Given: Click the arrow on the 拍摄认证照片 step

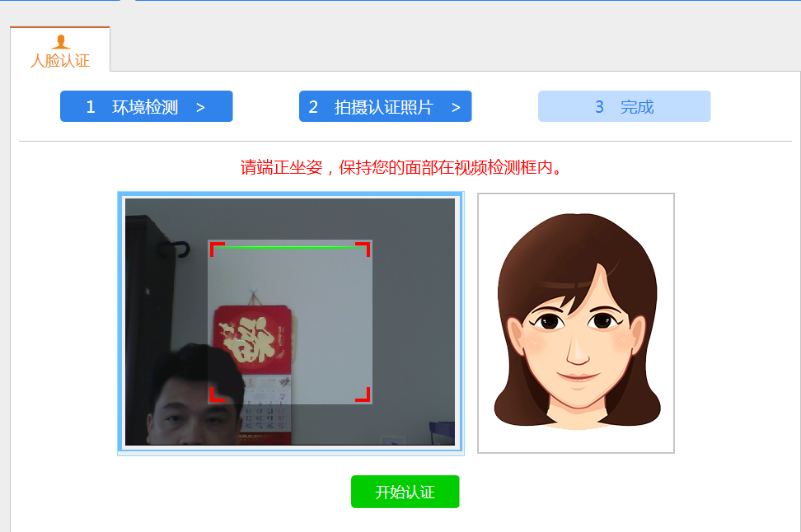Looking at the screenshot, I should click(x=456, y=107).
